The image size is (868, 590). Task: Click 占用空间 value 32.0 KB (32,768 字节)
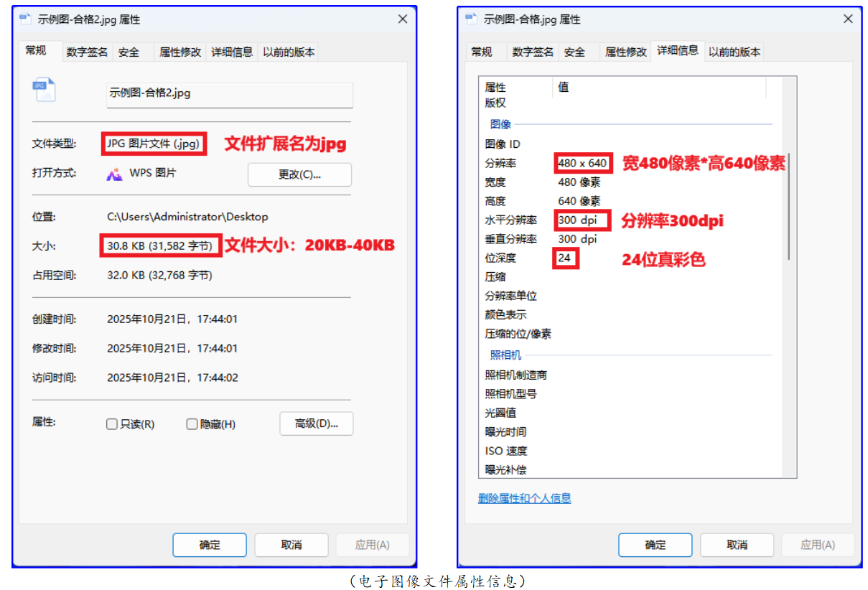160,275
